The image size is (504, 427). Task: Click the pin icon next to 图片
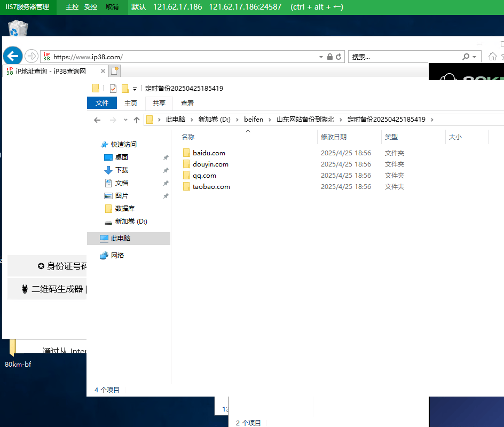point(166,196)
